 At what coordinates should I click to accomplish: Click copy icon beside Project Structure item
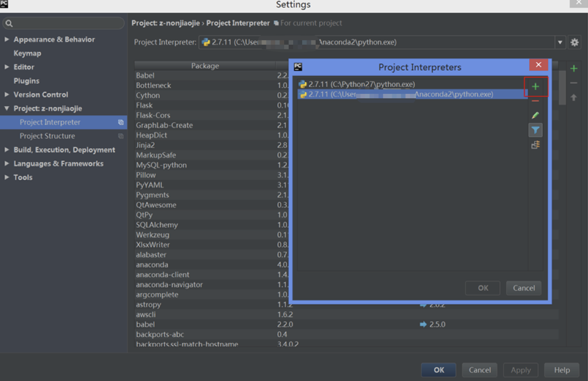[x=121, y=136]
